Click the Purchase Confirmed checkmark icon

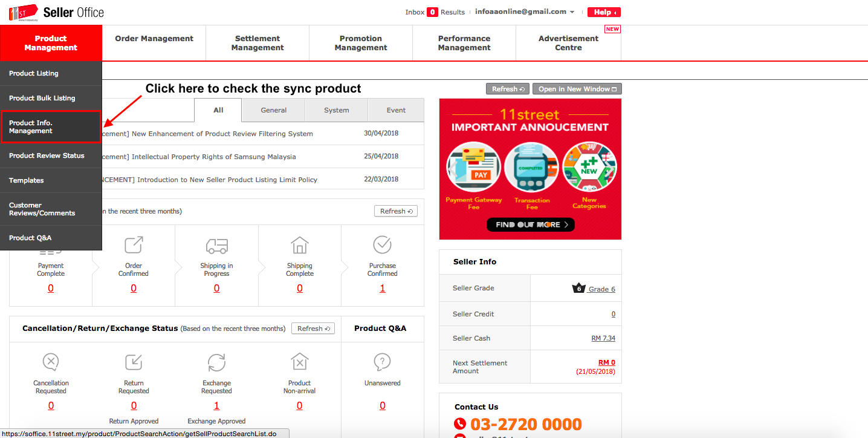coord(383,245)
